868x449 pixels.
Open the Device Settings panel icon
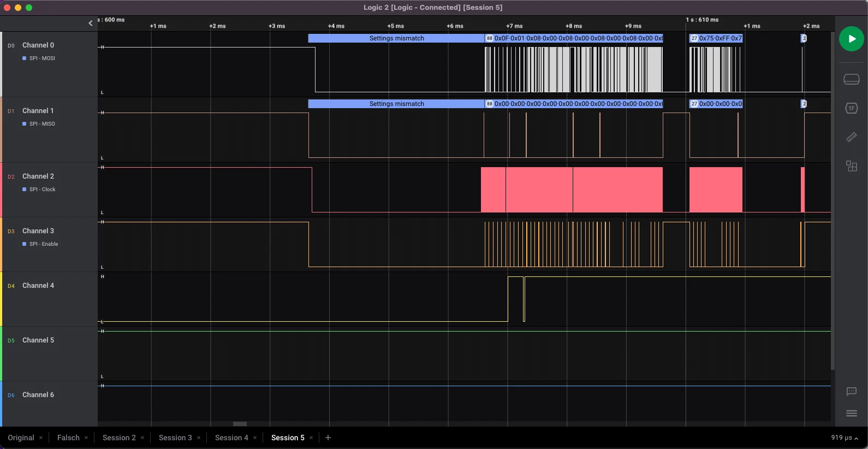pos(851,80)
